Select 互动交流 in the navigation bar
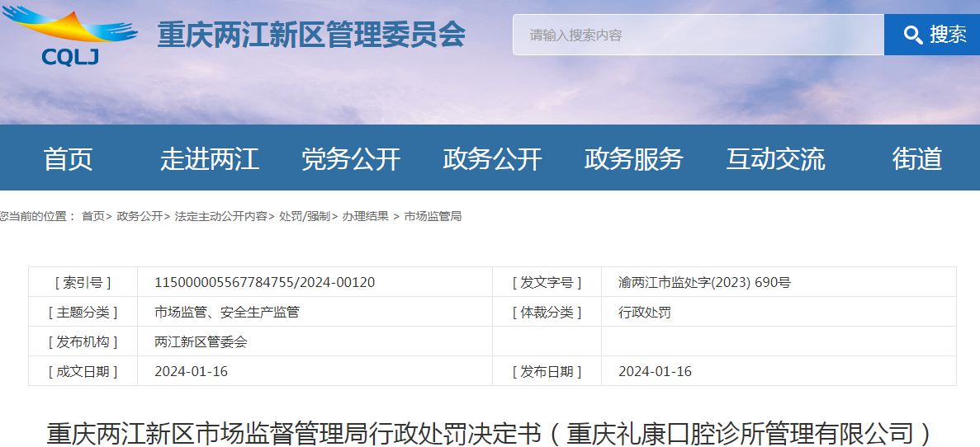 (x=775, y=158)
